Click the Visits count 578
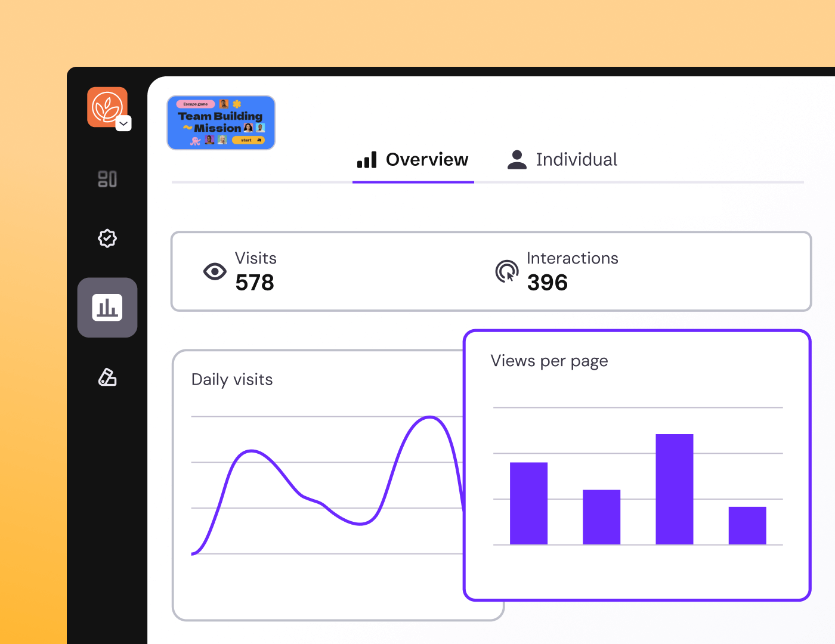Viewport: 835px width, 644px height. [255, 283]
